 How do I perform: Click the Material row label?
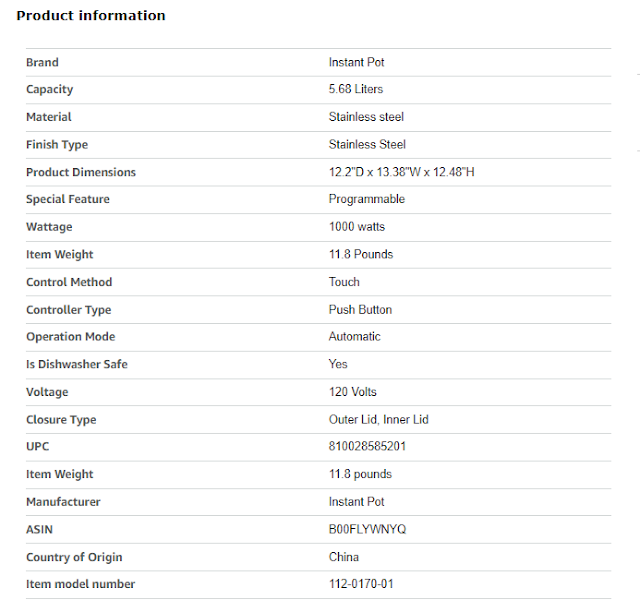click(49, 117)
